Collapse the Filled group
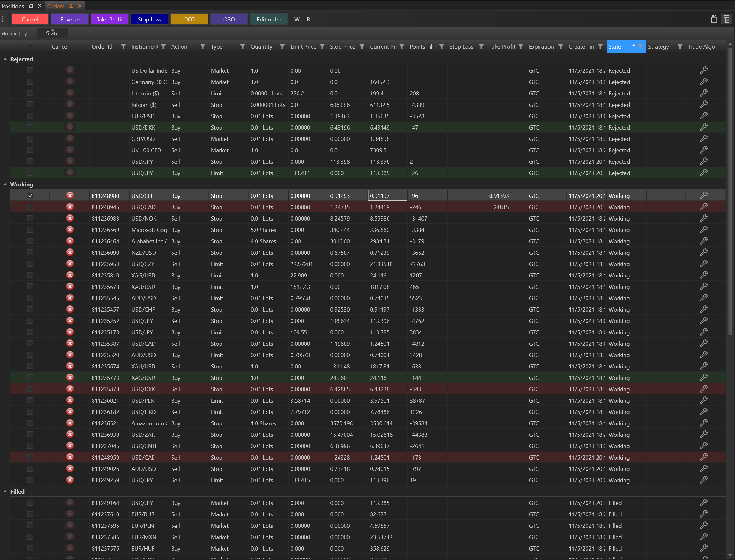735x560 pixels. pyautogui.click(x=5, y=491)
